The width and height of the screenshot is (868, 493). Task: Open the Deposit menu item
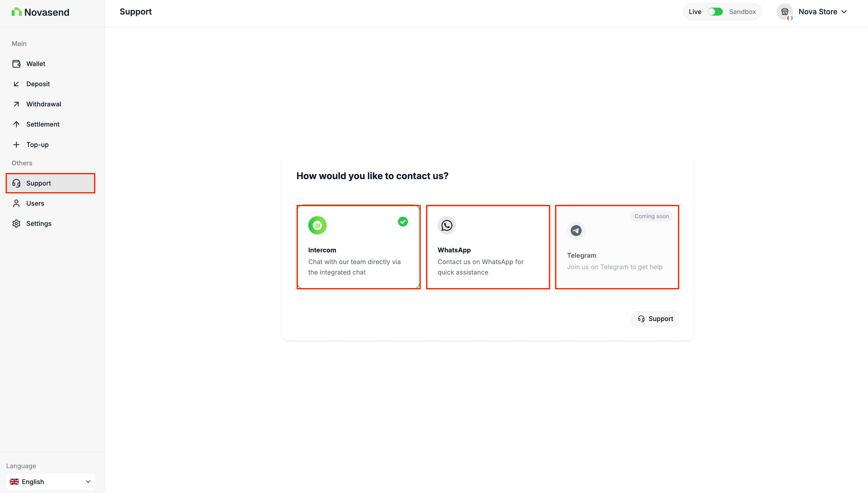[38, 84]
